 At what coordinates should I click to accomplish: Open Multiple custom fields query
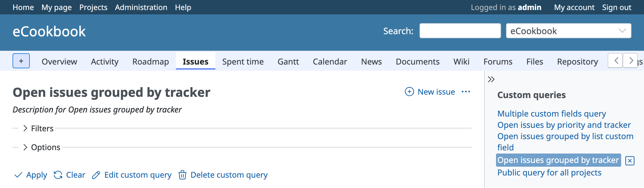tap(551, 113)
